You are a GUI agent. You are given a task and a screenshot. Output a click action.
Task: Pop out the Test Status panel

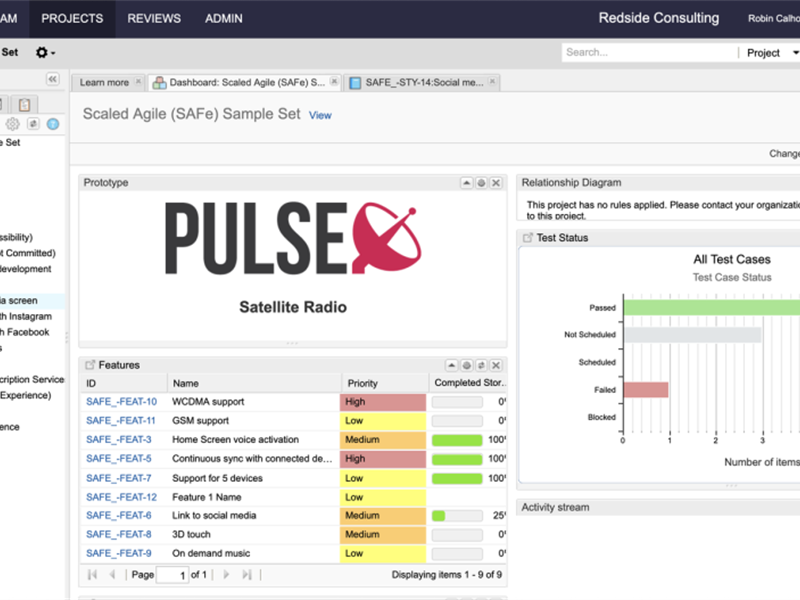tap(527, 238)
